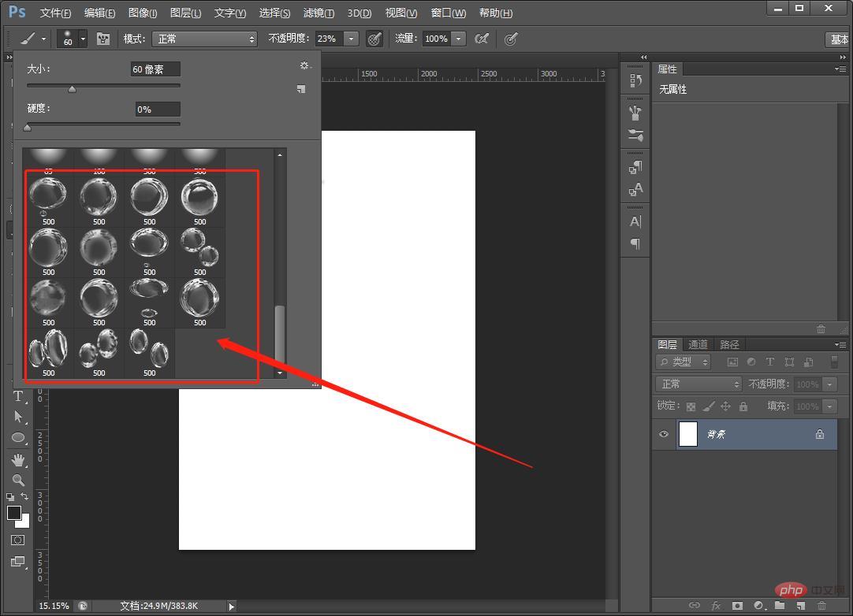Expand status bar info arrow
This screenshot has height=616, width=853.
[x=231, y=607]
